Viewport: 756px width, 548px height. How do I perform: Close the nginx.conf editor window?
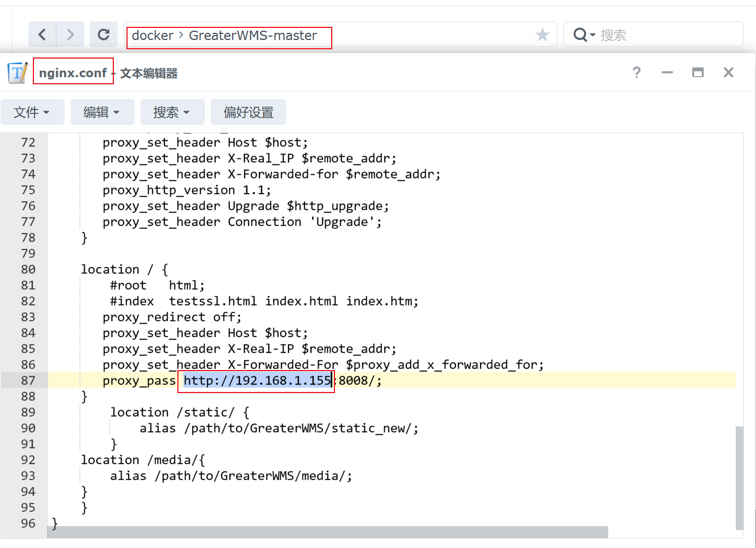[728, 72]
